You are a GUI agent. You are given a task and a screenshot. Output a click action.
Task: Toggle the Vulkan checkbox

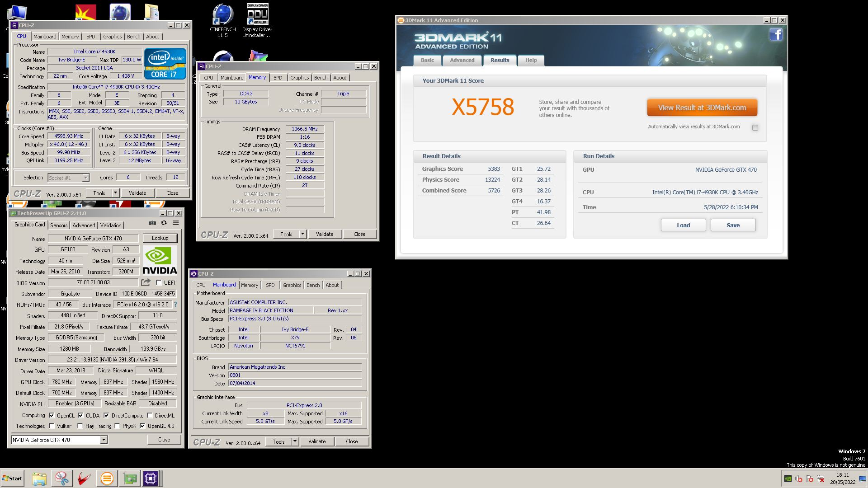click(52, 426)
